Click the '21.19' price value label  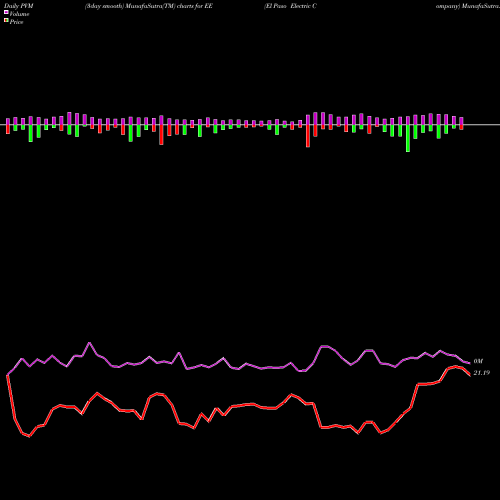482,373
